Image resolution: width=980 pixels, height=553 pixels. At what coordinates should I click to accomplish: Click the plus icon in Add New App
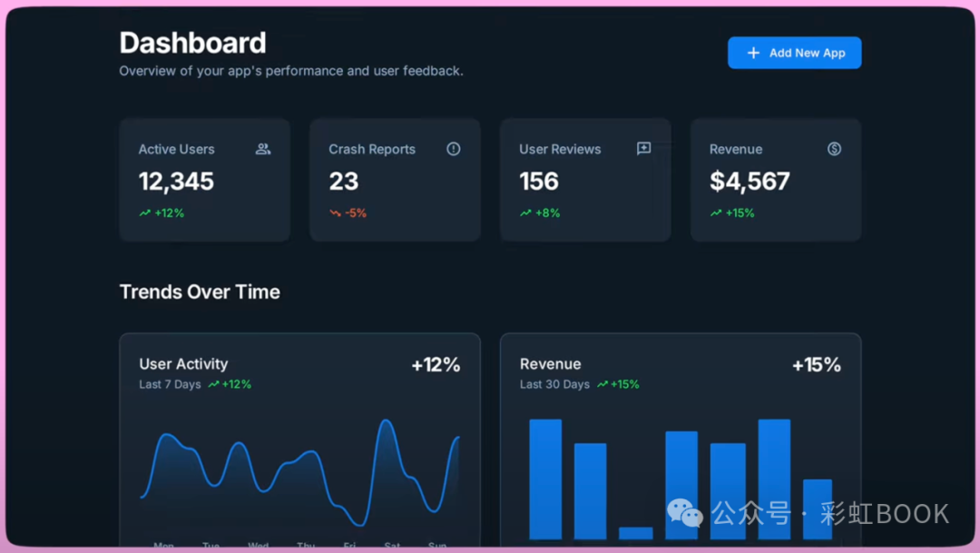click(x=753, y=53)
